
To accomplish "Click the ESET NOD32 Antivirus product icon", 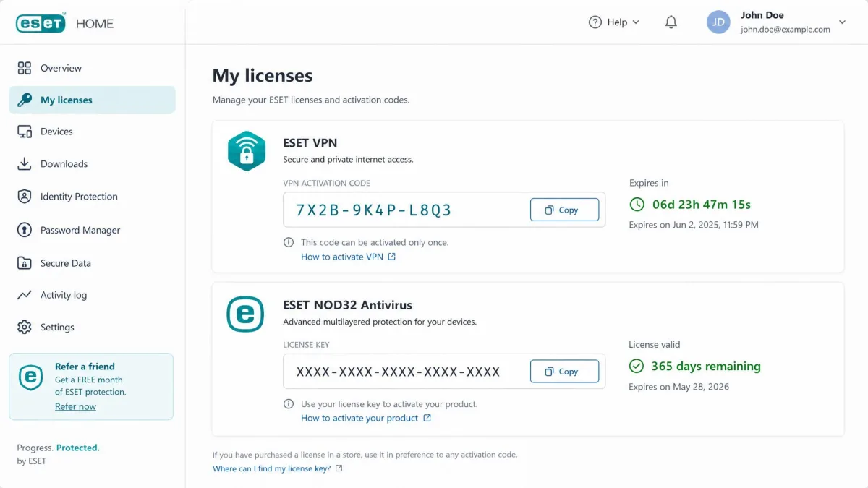I will [x=246, y=313].
